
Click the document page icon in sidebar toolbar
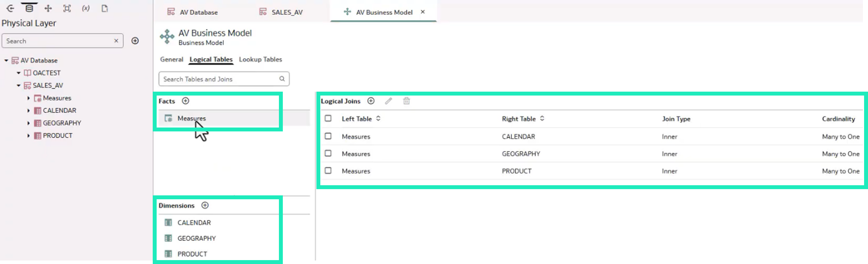pyautogui.click(x=104, y=8)
